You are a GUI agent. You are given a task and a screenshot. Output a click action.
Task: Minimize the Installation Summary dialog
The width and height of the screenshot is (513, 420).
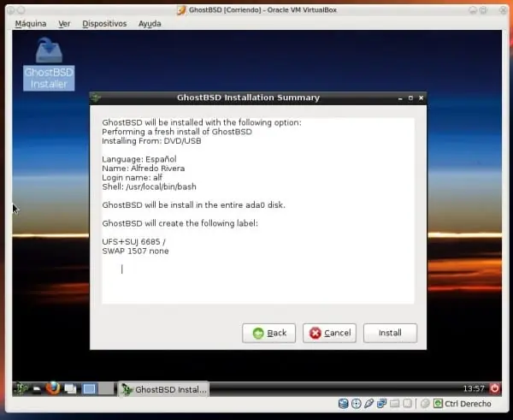pyautogui.click(x=400, y=98)
